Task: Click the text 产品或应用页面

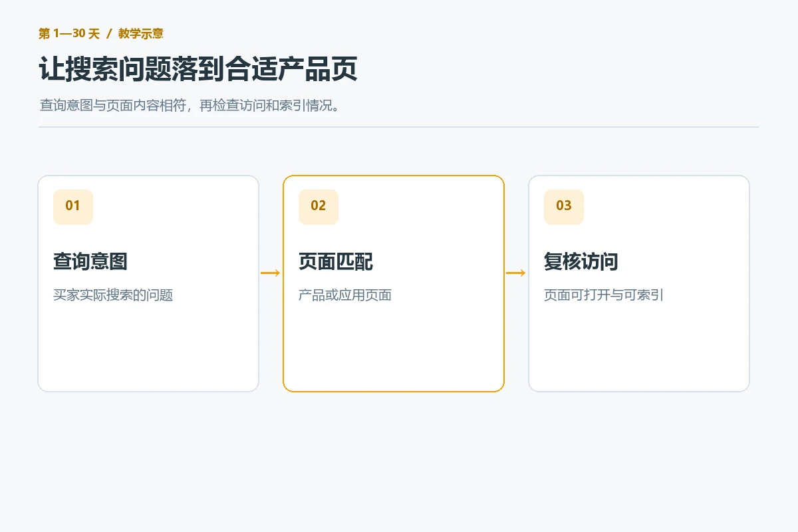Action: click(345, 295)
